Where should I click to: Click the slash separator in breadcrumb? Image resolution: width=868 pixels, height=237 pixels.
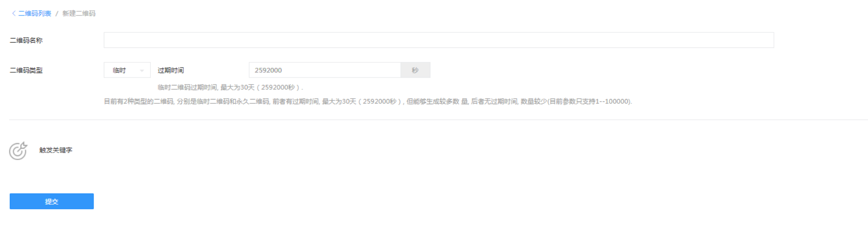pyautogui.click(x=57, y=14)
